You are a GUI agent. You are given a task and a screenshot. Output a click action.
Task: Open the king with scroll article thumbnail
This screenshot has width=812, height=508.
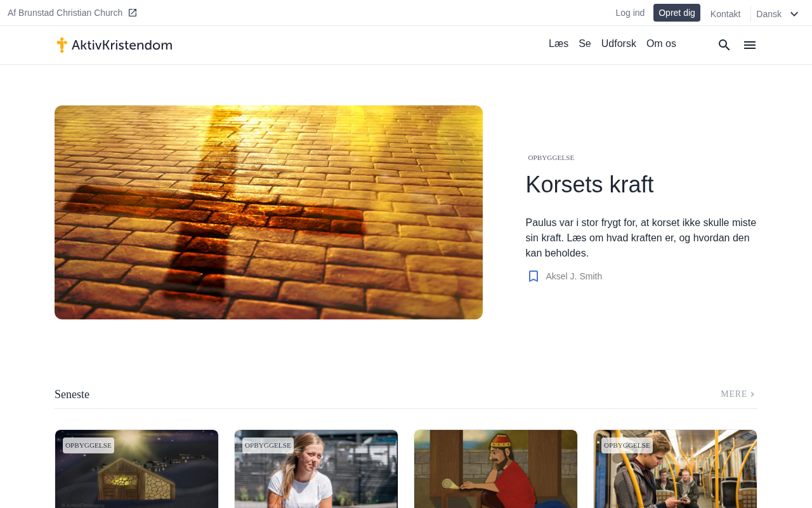[x=495, y=470]
